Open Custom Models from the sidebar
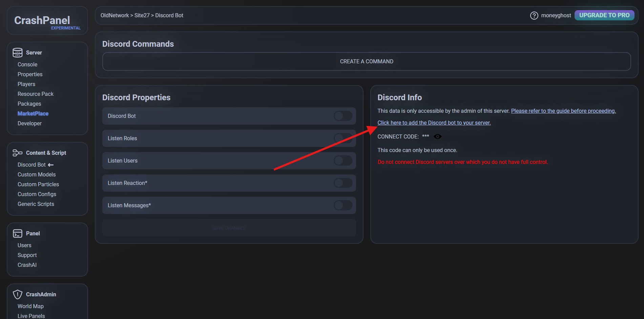Image resolution: width=644 pixels, height=319 pixels. (37, 174)
